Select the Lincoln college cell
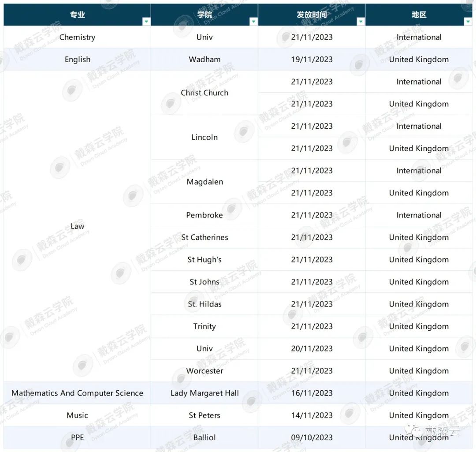 [x=205, y=137]
